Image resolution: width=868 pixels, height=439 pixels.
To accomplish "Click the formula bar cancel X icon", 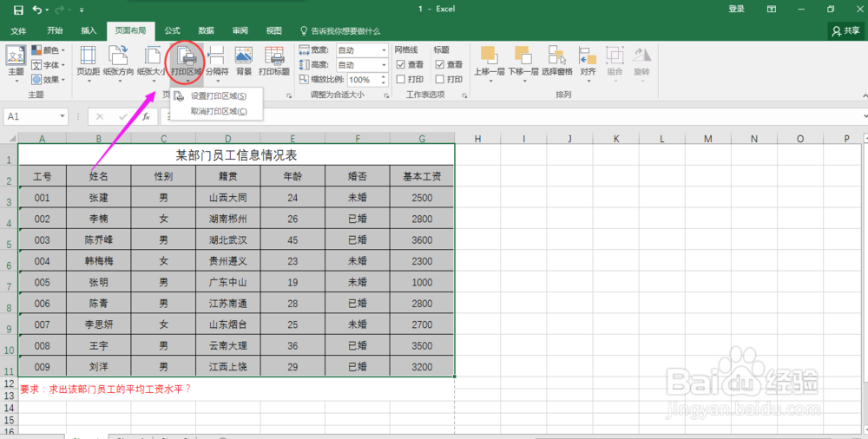I will pos(100,117).
